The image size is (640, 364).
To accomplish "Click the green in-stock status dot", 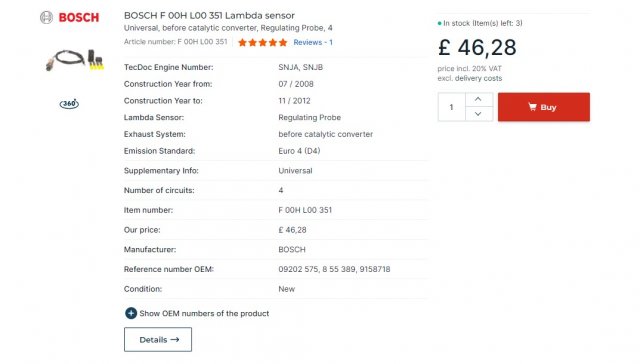I will pos(440,23).
